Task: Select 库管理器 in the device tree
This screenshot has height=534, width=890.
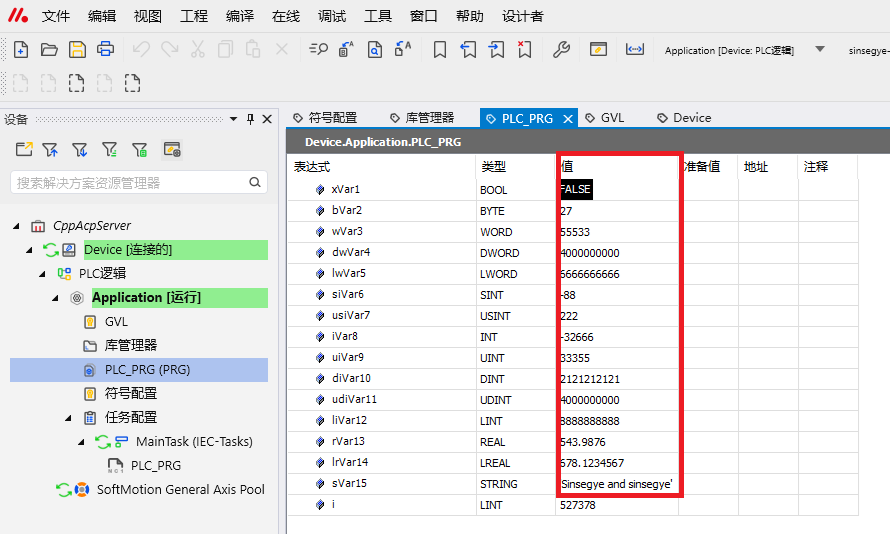Action: [130, 346]
